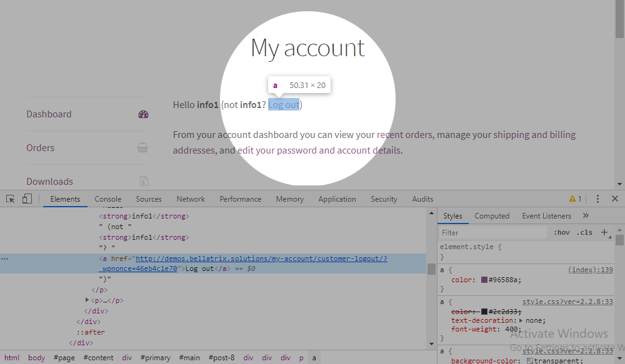Open the Downloads account menu link
Screen dimensions: 625x364
[50, 182]
